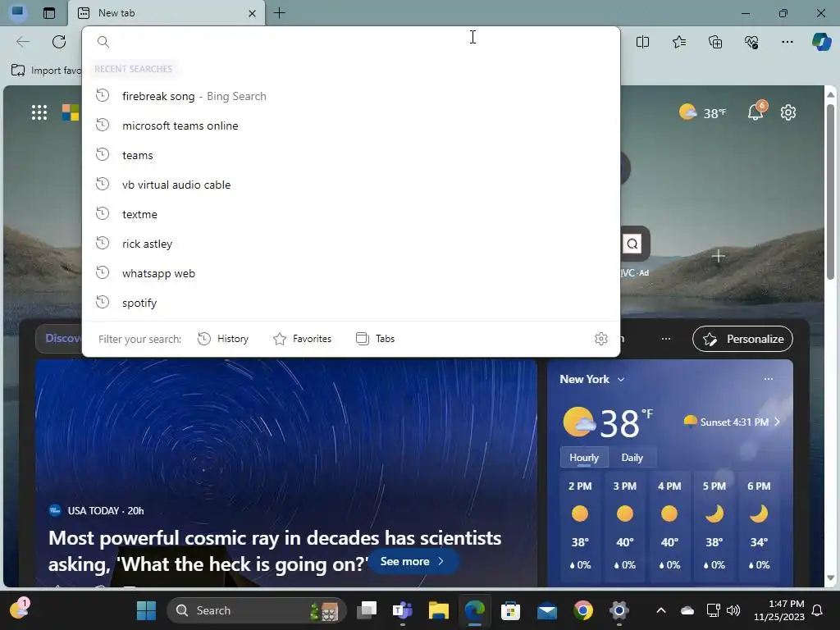Open Settings app from taskbar

point(619,610)
